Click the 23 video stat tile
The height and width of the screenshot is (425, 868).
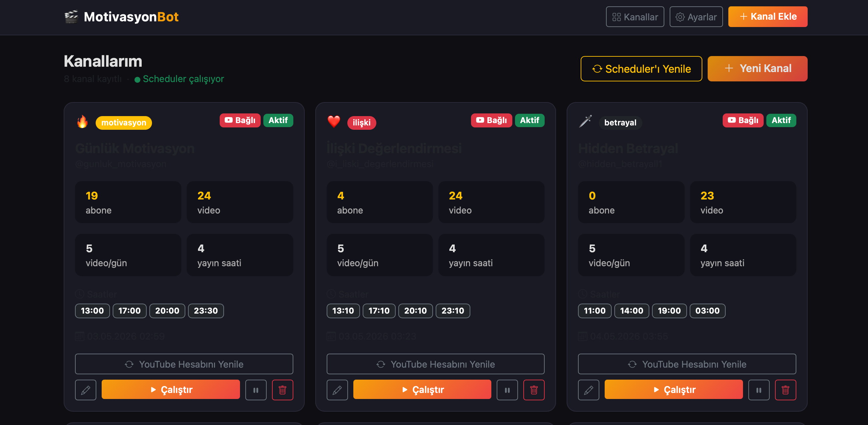(x=743, y=202)
